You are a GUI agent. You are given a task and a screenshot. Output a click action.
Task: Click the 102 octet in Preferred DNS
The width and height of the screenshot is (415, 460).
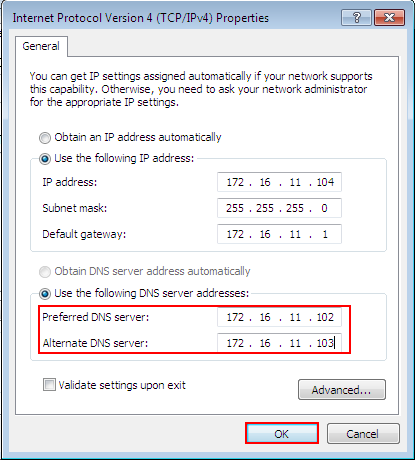pyautogui.click(x=325, y=317)
